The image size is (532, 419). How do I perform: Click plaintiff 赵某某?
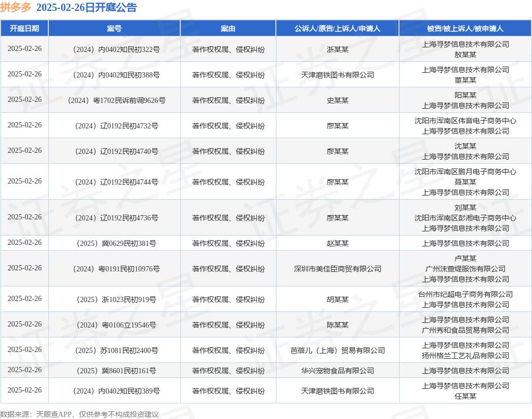point(338,243)
